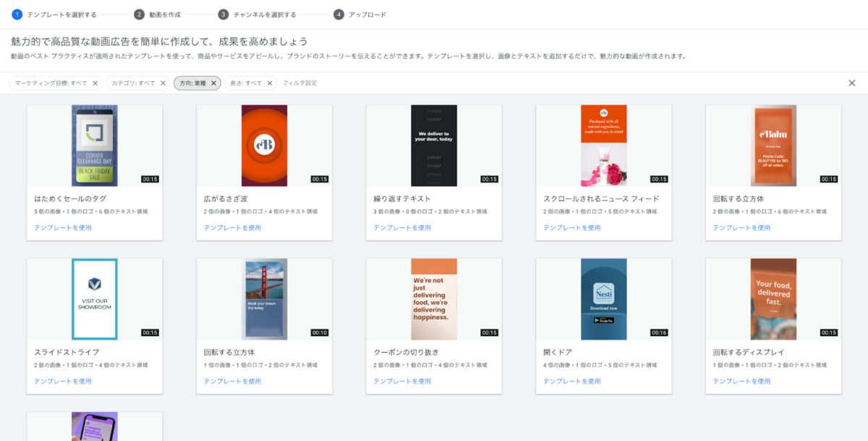868x441 pixels.
Task: Preview the 繰り返すテキスト black thumbnail
Action: point(434,146)
